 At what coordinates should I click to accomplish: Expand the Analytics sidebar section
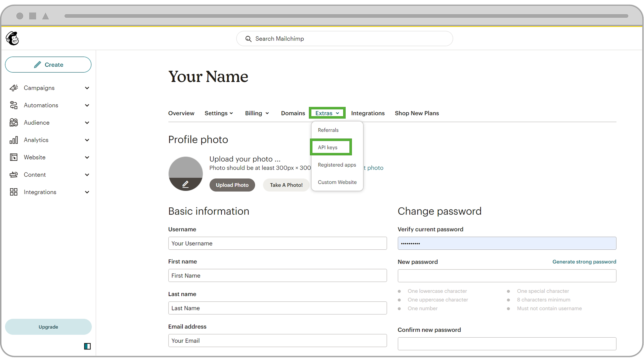point(87,140)
